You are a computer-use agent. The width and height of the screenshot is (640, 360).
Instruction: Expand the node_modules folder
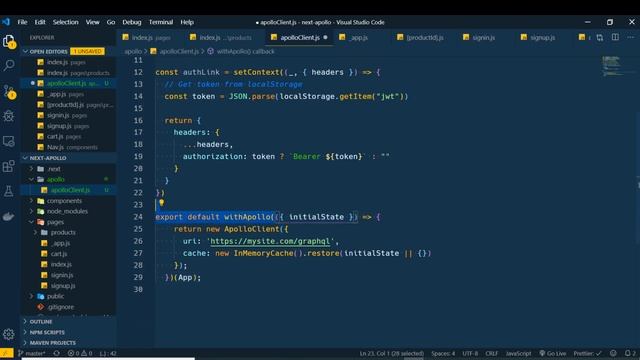pyautogui.click(x=31, y=211)
